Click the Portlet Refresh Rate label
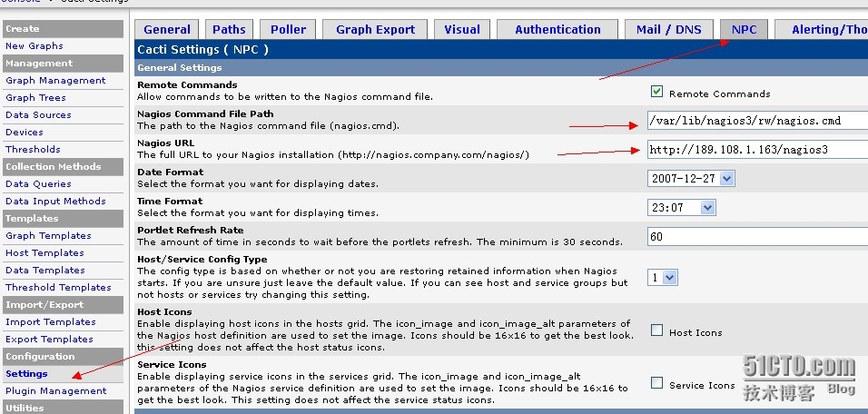 (191, 231)
